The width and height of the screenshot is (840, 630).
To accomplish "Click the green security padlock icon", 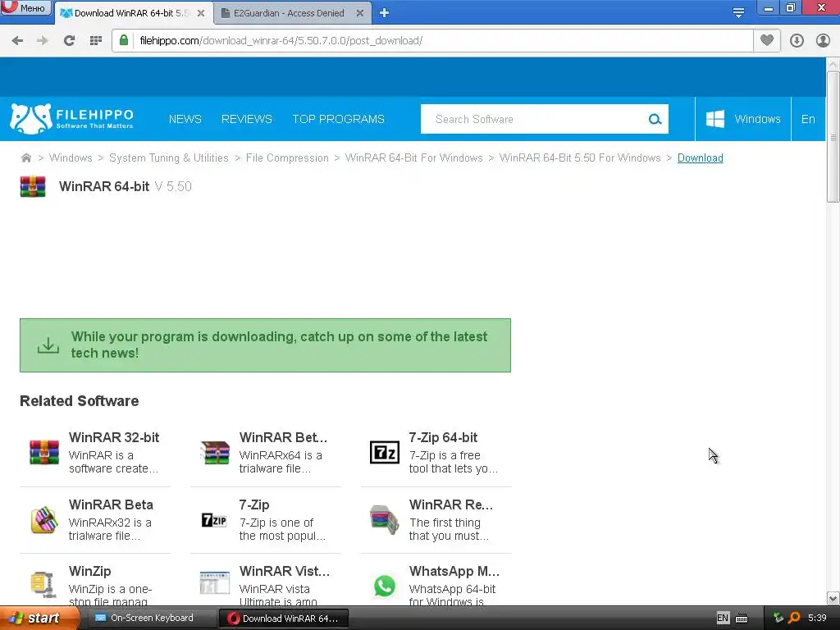I will (124, 40).
